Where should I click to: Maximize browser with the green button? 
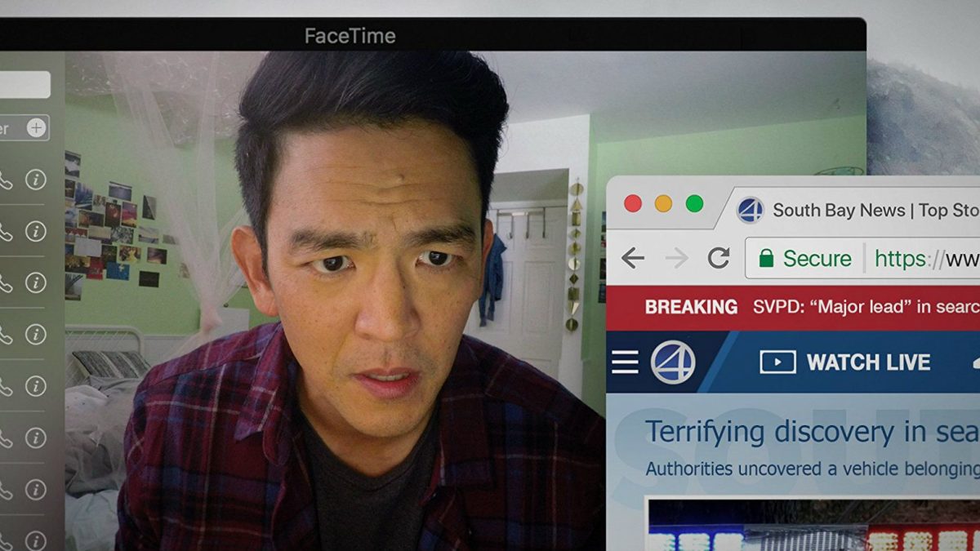[x=695, y=204]
